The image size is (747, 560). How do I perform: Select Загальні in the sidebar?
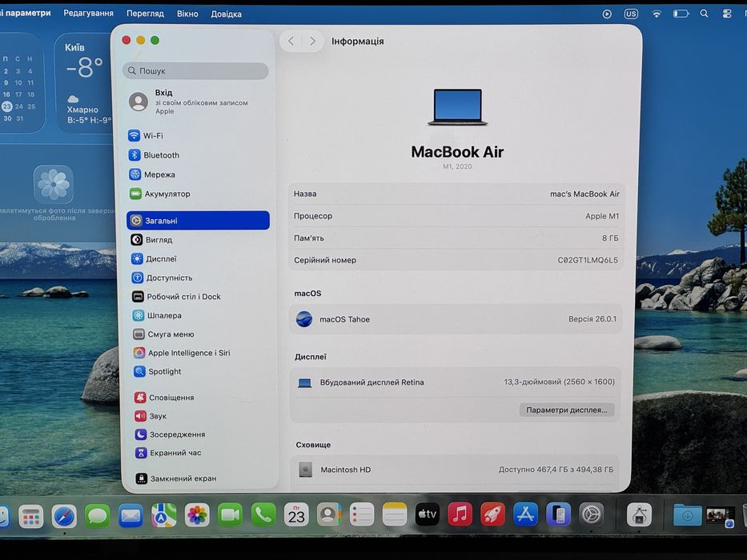coord(198,221)
